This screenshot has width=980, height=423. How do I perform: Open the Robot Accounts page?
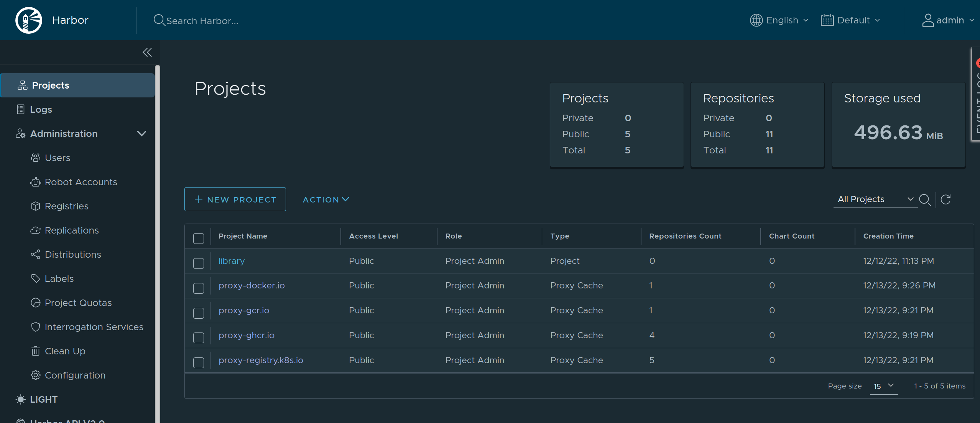[81, 182]
